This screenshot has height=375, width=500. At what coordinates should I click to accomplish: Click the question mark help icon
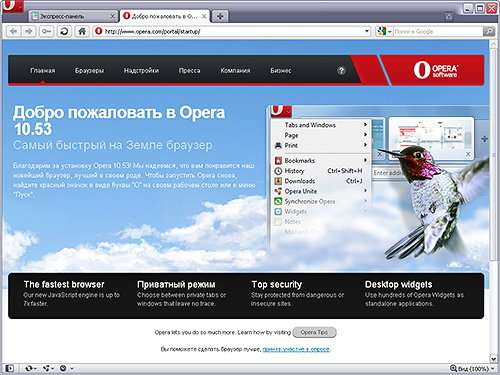pos(341,71)
